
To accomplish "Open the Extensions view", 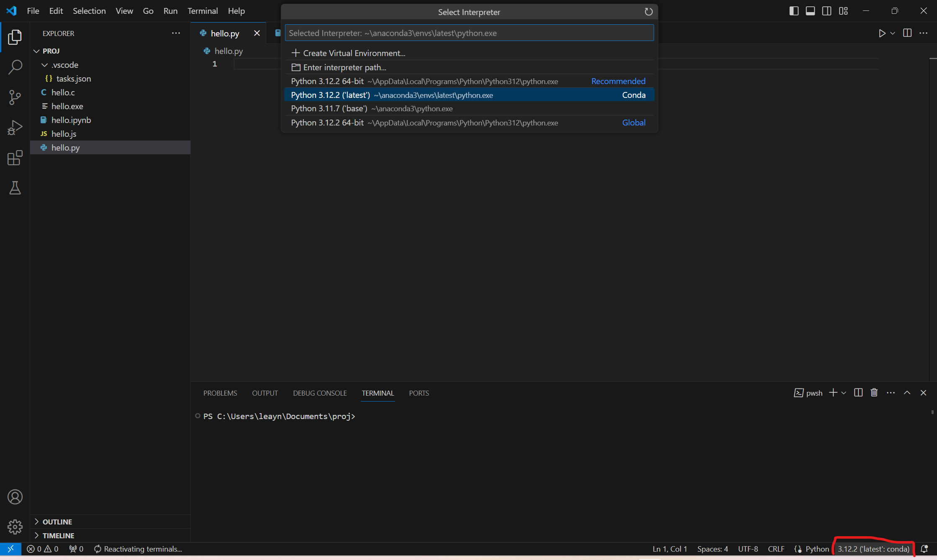I will click(15, 158).
